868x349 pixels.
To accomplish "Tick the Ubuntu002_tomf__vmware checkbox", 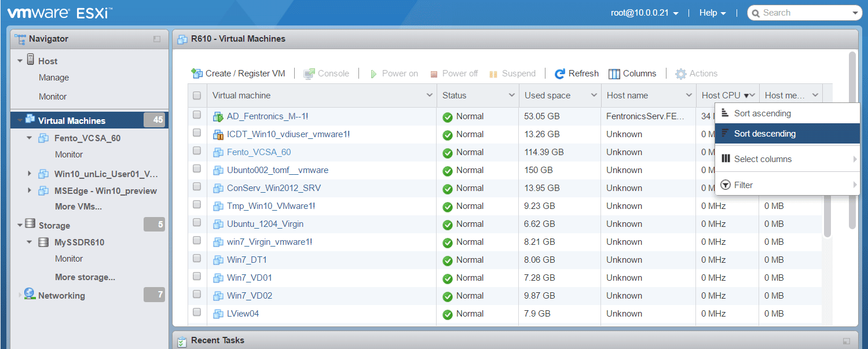I will coord(197,169).
